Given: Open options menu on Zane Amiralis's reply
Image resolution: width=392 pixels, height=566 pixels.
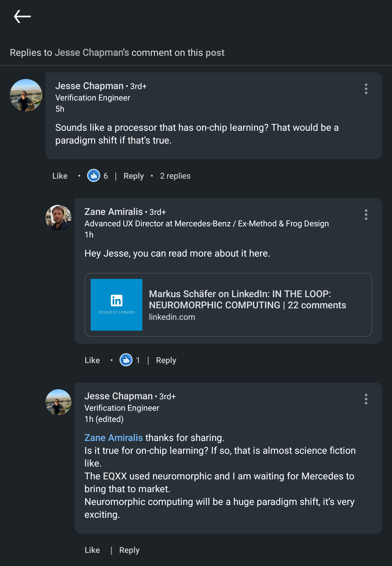Looking at the screenshot, I should [366, 215].
